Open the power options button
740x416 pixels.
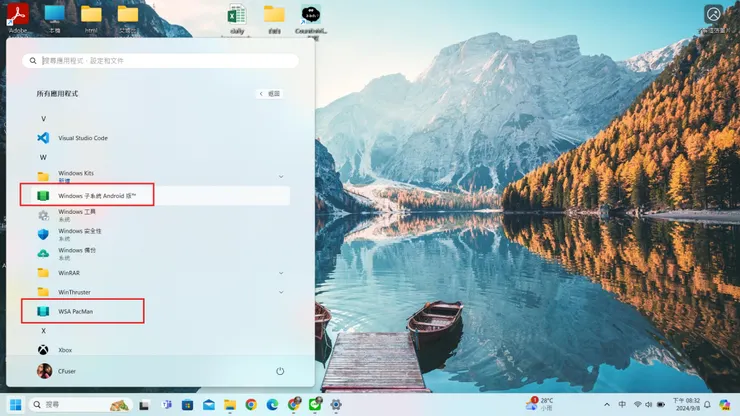[x=280, y=371]
